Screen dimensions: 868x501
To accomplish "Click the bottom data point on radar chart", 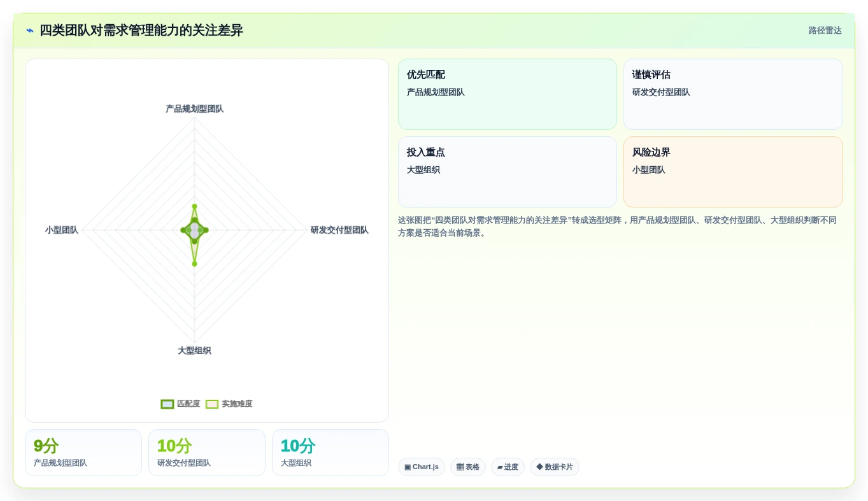I will click(x=195, y=264).
